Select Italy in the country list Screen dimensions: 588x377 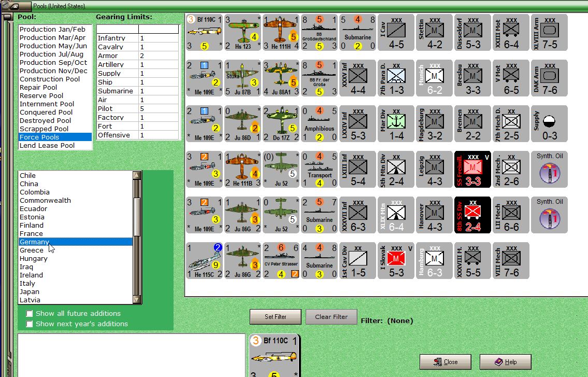(75, 284)
